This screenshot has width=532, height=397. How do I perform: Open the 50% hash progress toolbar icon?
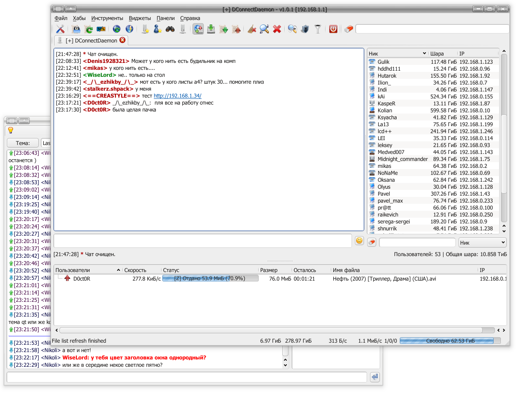[x=101, y=29]
